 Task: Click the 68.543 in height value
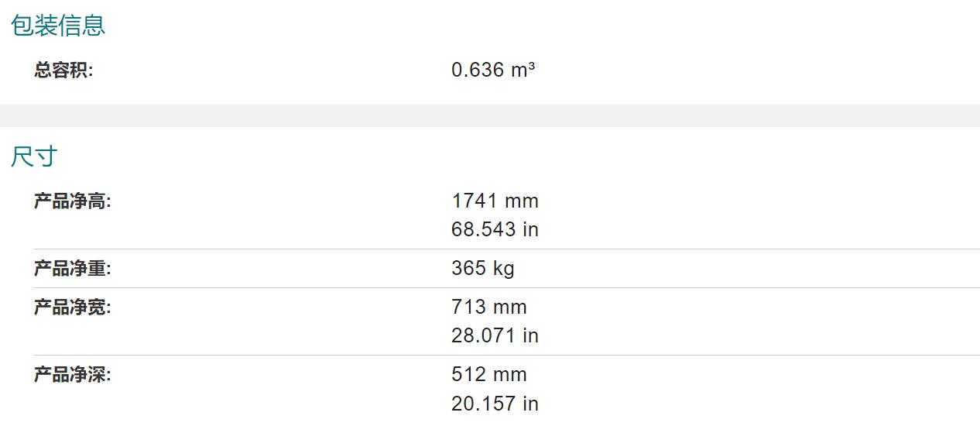[x=495, y=230]
